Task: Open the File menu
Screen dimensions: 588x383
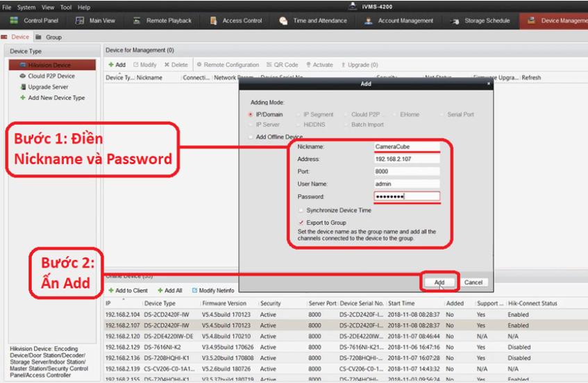Action: pos(7,7)
